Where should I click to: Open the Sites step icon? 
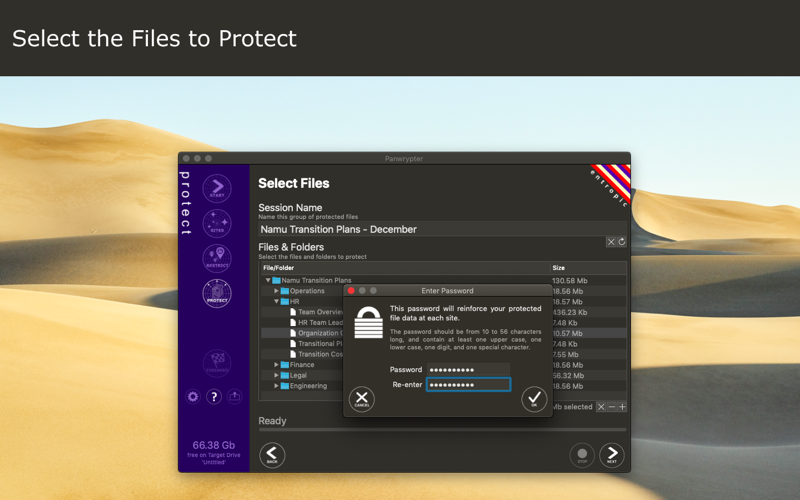(x=217, y=223)
